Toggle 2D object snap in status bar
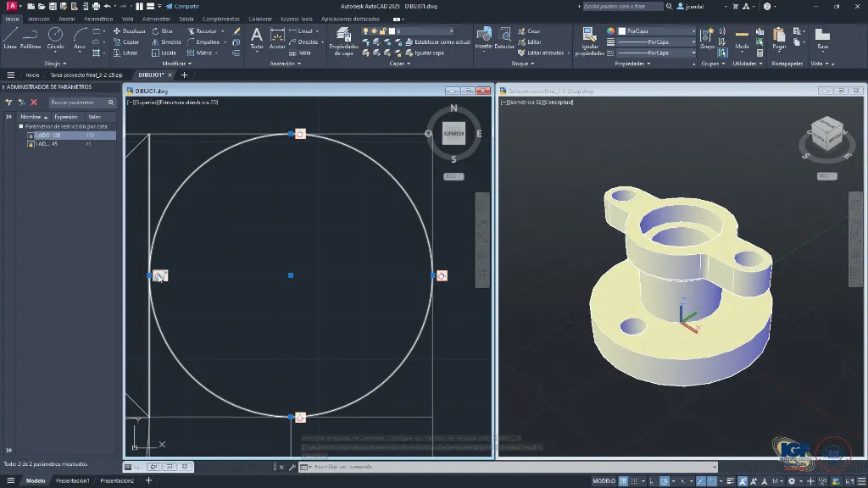The height and width of the screenshot is (488, 868). [712, 481]
